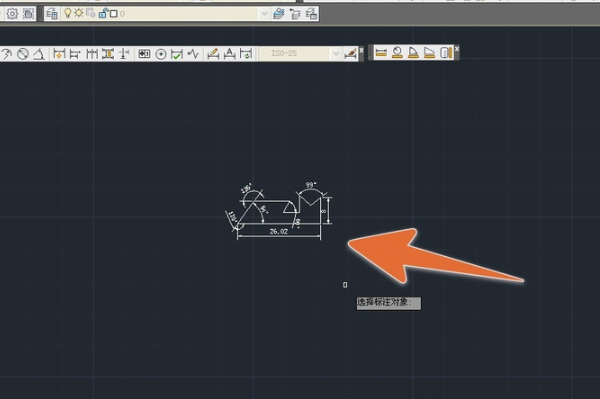Choose the Baseline dimension tool
Viewport: 600px width, 399px height.
pyautogui.click(x=75, y=54)
